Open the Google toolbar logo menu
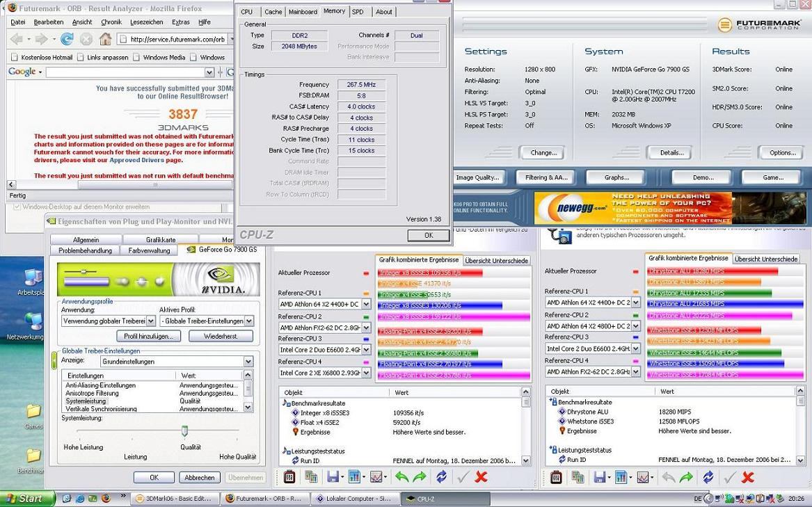Screen dimensions: 812x507 [x=25, y=72]
